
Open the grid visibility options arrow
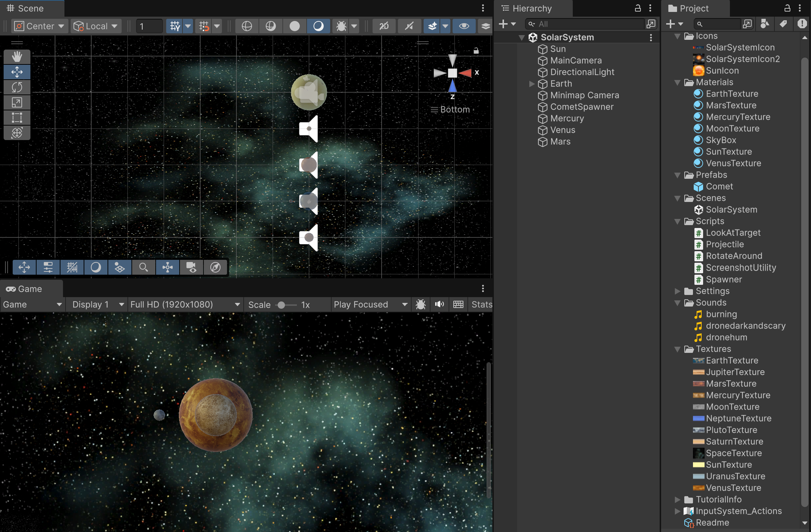[x=188, y=26]
